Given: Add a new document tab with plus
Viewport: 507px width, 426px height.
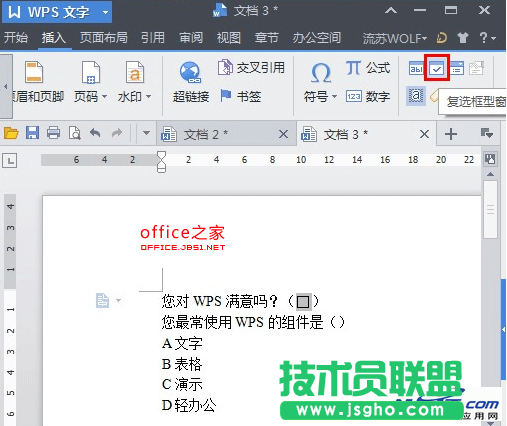Looking at the screenshot, I should pyautogui.click(x=451, y=134).
